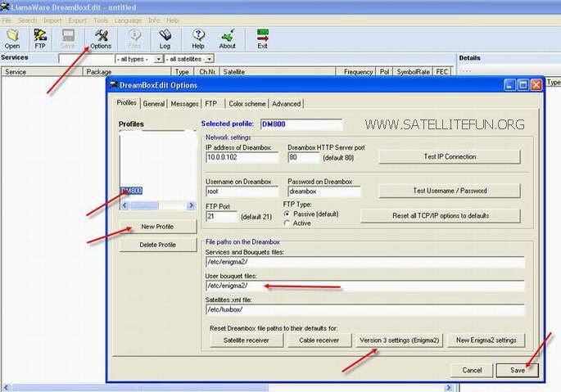Screen dimensions: 561x392
Task: Sort by the Frequency column header
Action: coord(356,72)
